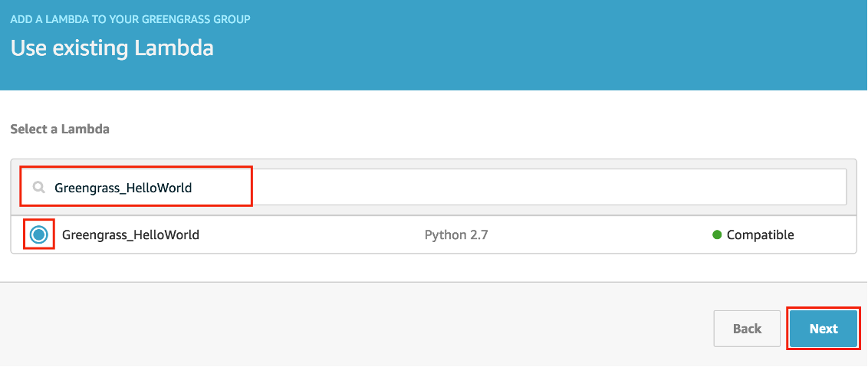Click the Next button
868x367 pixels.
pyautogui.click(x=824, y=329)
